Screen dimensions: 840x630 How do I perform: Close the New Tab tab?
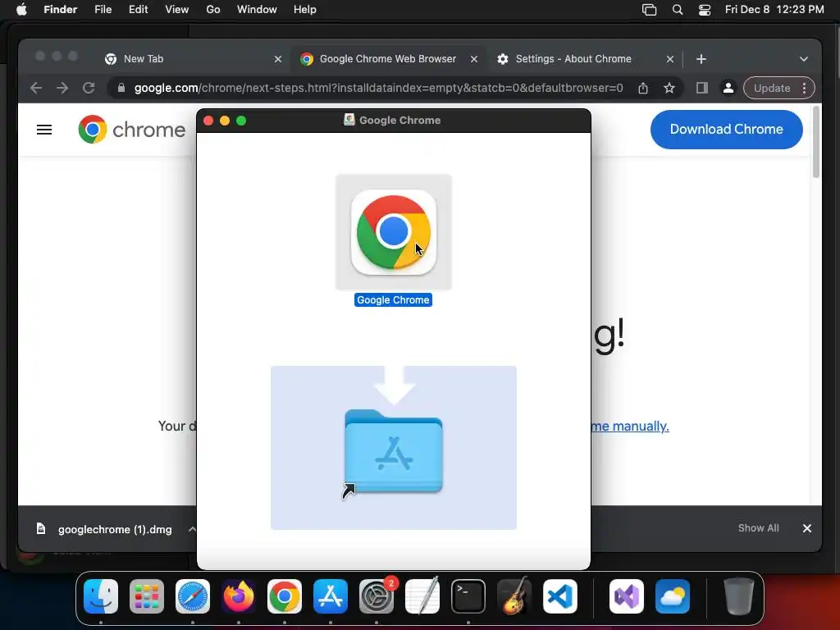pos(278,59)
